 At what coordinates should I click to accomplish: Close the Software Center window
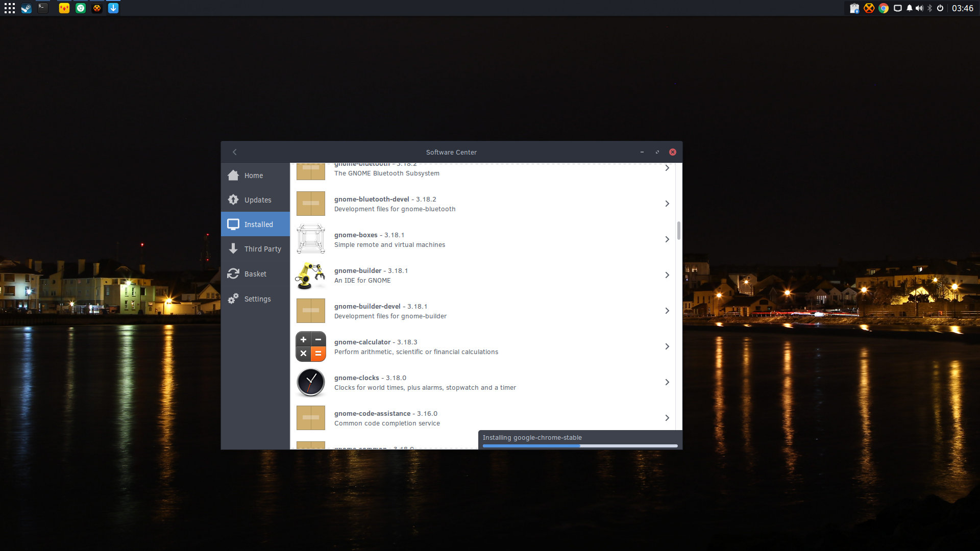tap(673, 152)
